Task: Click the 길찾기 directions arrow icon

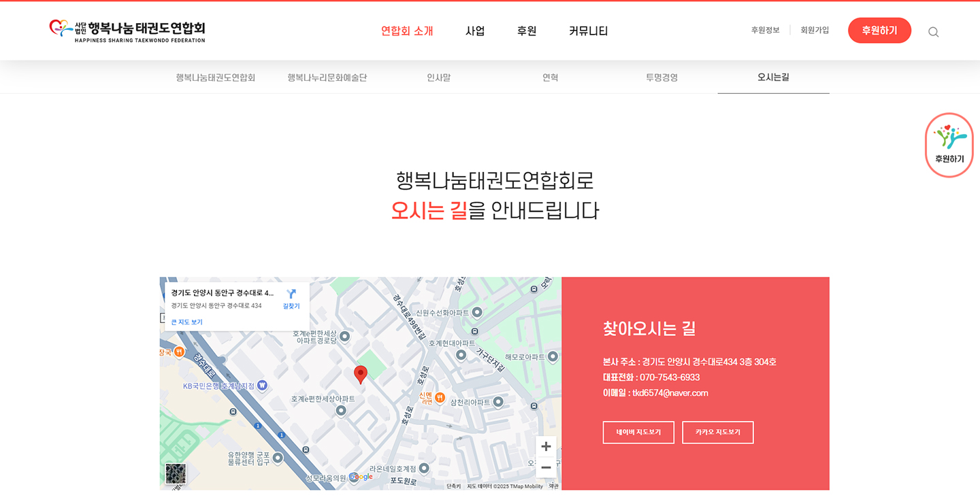Action: point(291,295)
